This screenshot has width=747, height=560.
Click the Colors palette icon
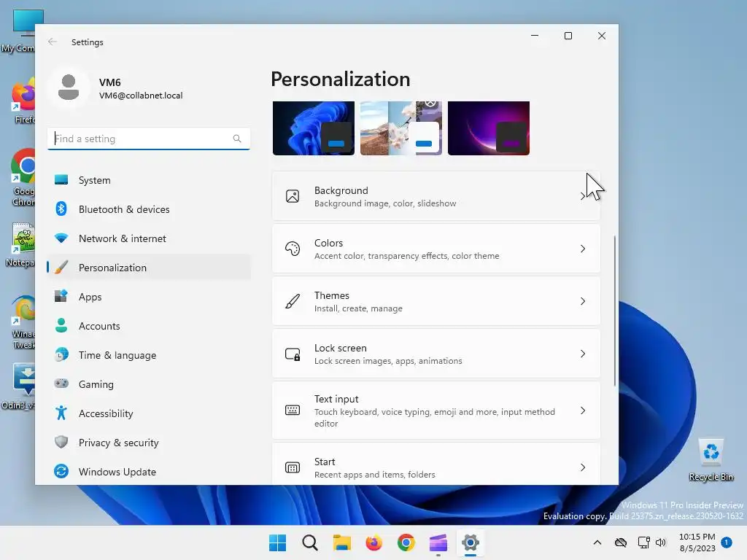pos(293,249)
